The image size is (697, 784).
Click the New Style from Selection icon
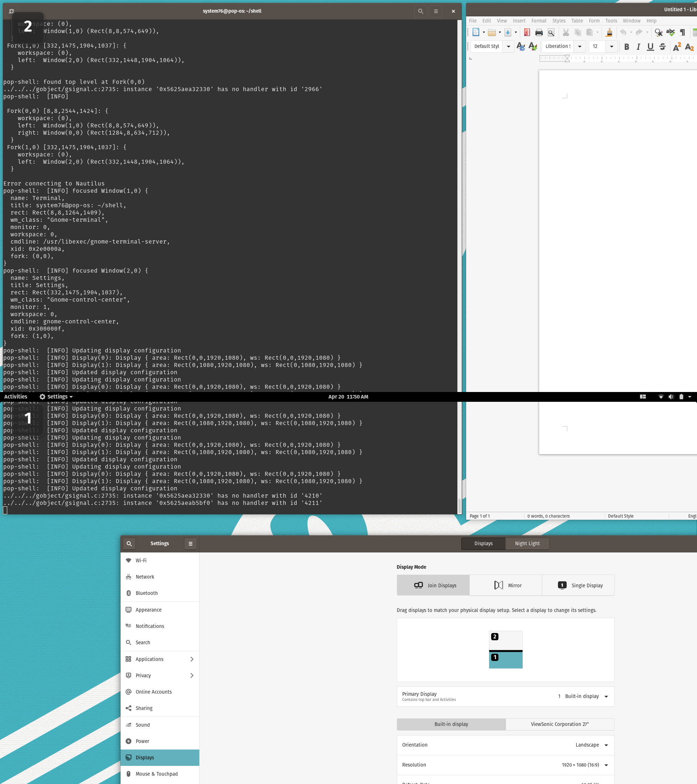533,46
